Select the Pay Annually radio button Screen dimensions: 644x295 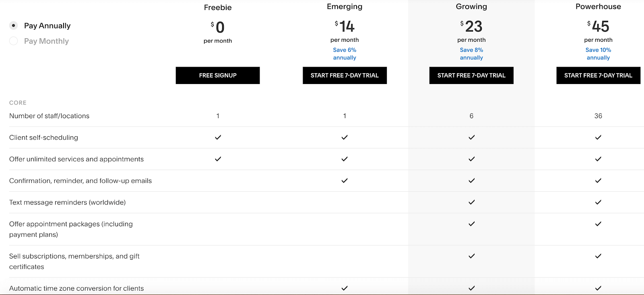pos(13,25)
